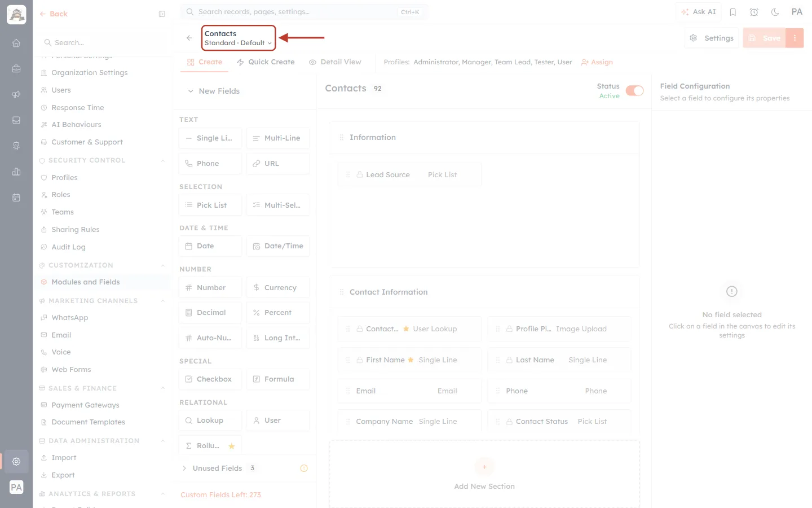
Task: Switch to the Create tab
Action: coord(205,62)
